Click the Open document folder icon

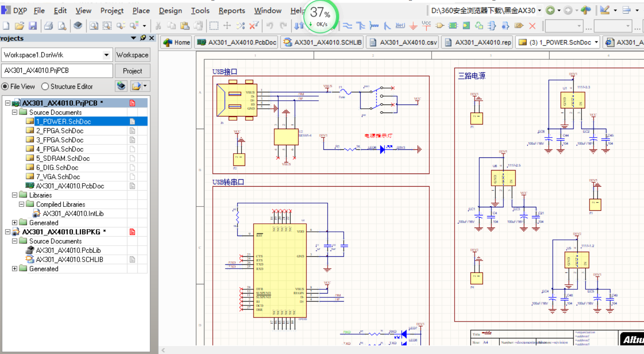20,26
